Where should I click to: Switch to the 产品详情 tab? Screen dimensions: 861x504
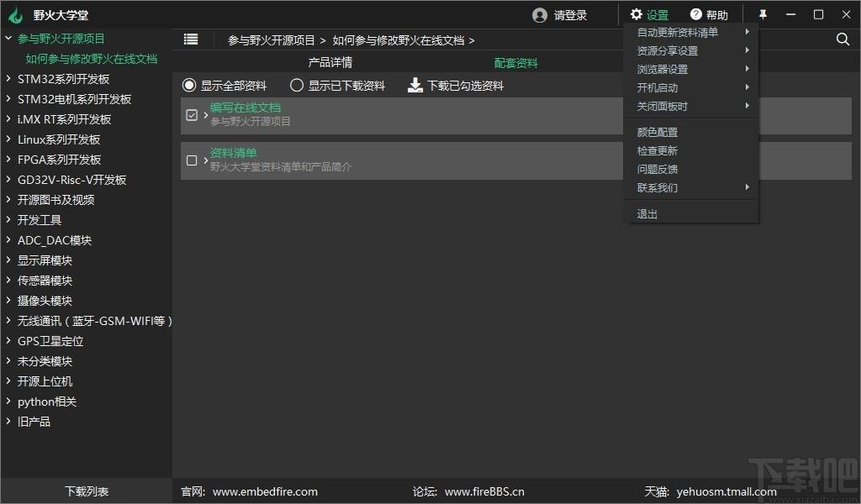[x=330, y=62]
